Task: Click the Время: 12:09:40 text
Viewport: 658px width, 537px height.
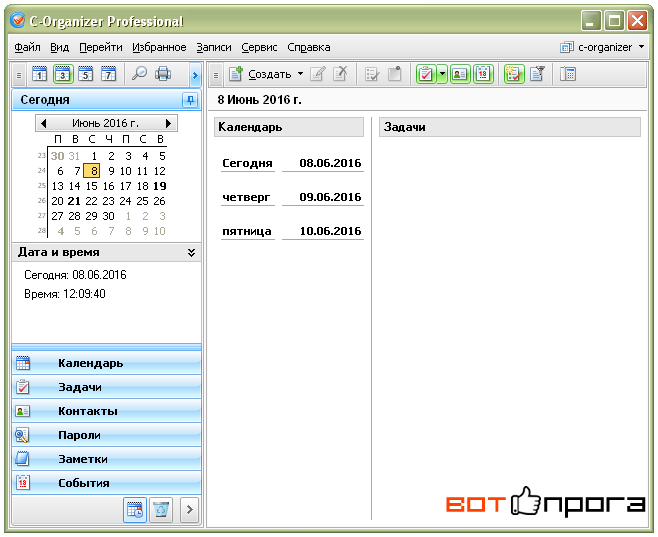Action: coord(65,294)
